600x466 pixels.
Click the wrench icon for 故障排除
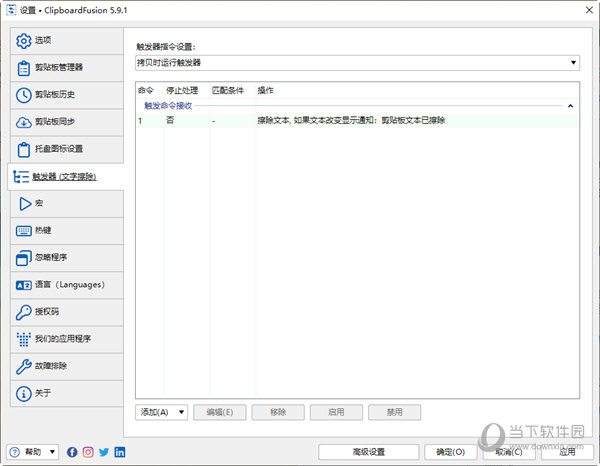tap(23, 366)
